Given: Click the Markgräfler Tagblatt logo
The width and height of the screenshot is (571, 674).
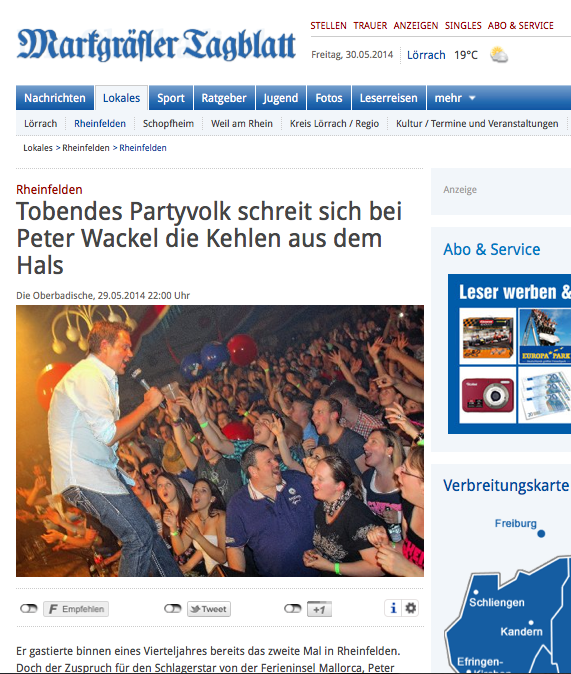Looking at the screenshot, I should (156, 45).
